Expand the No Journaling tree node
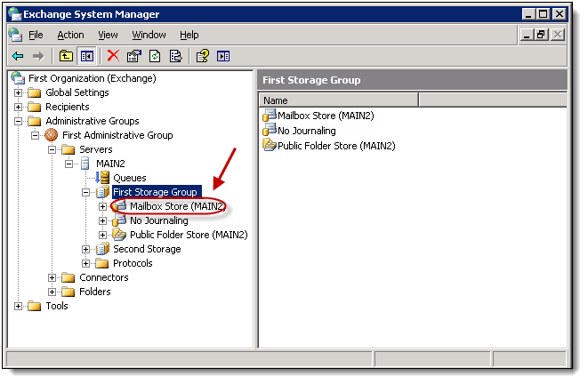 point(102,220)
